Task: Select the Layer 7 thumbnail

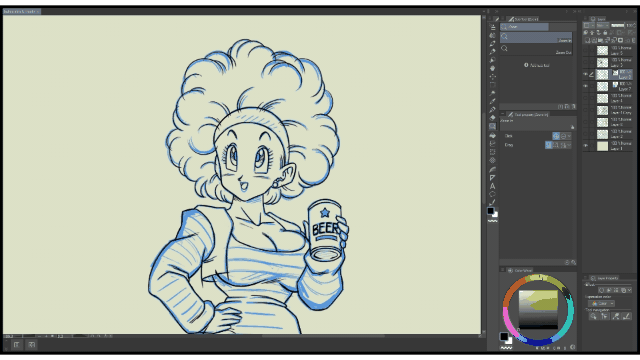Action: tap(602, 86)
